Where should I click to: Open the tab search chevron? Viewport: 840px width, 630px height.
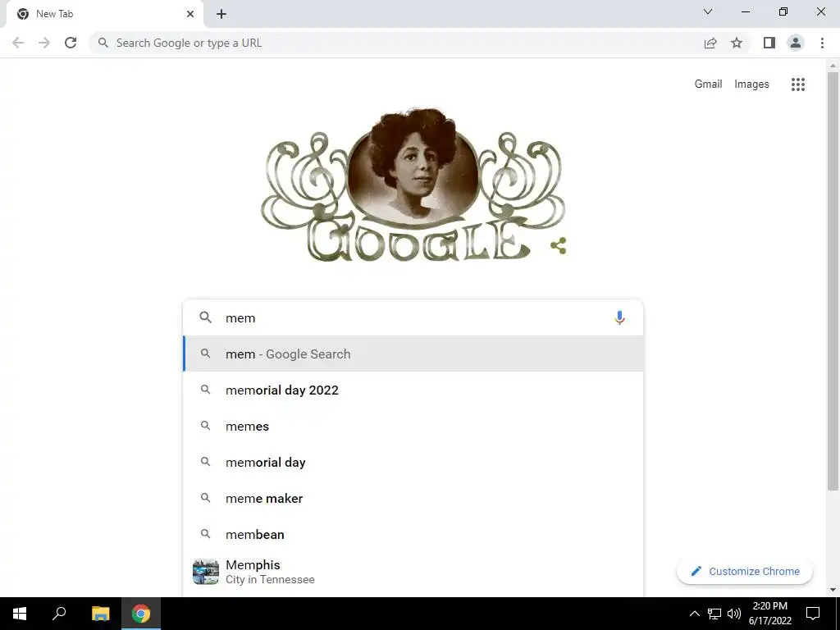click(708, 11)
